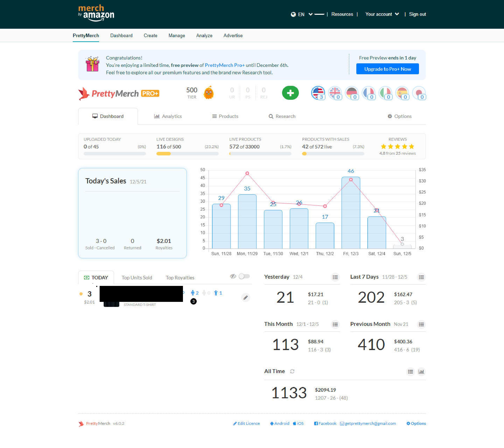Open Last 7 Days list icon
The height and width of the screenshot is (448, 504).
tap(421, 277)
